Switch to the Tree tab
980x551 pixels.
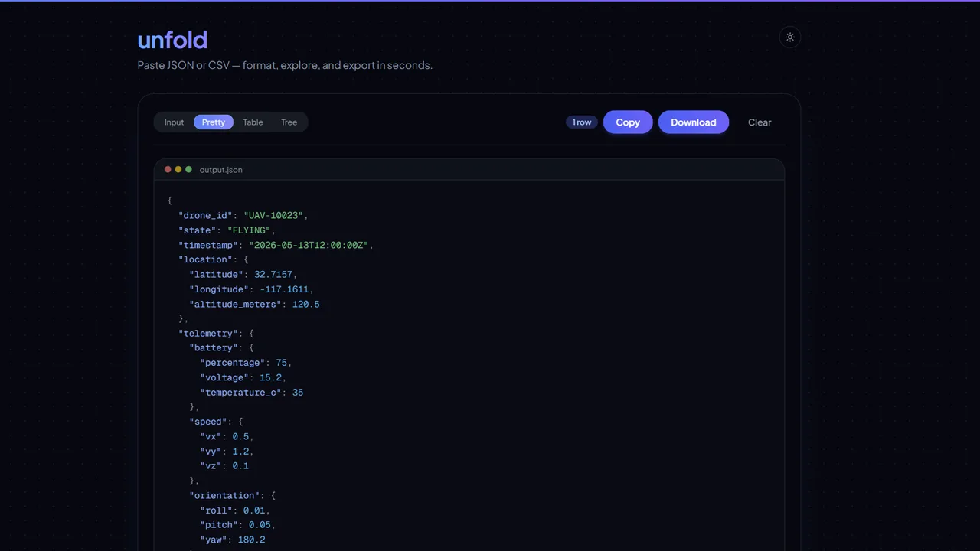tap(289, 122)
